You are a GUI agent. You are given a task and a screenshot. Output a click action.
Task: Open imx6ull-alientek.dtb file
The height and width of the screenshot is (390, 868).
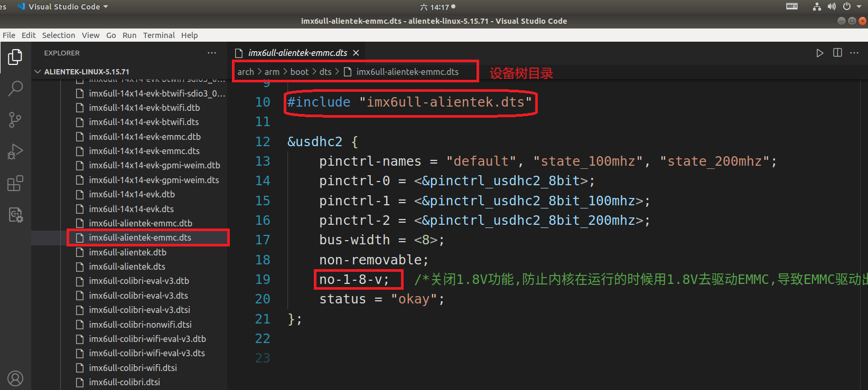click(x=127, y=252)
